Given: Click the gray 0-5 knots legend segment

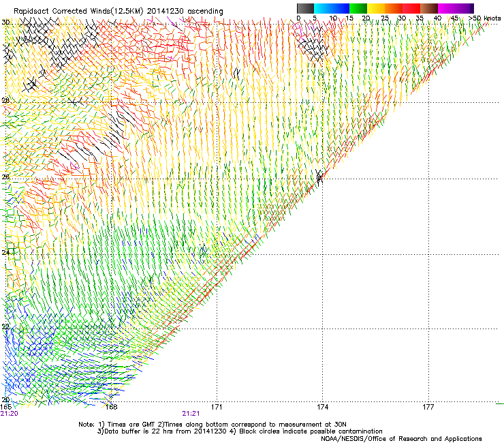Looking at the screenshot, I should point(305,8).
